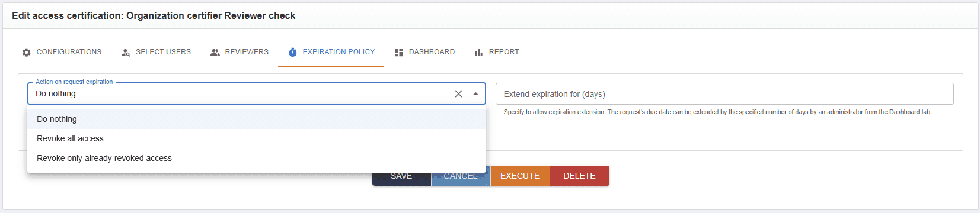Go to the Reviewers tab
Viewport: 980px width, 213px height.
239,52
